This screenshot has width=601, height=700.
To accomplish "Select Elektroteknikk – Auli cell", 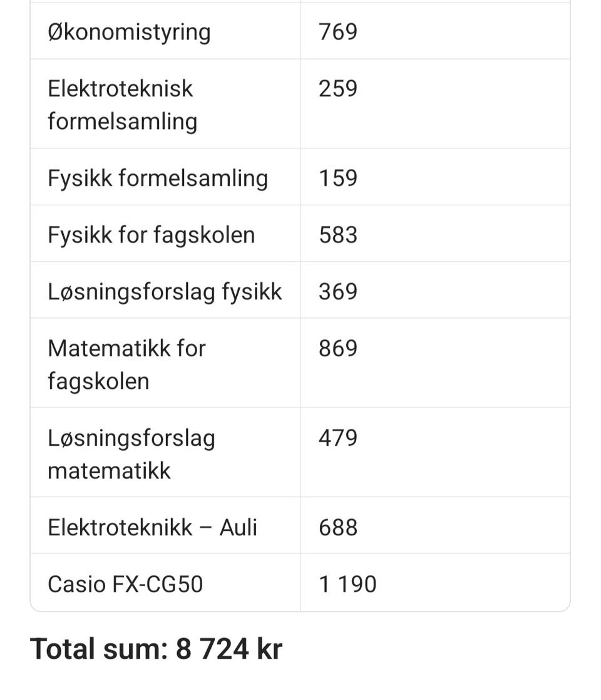I will click(165, 525).
